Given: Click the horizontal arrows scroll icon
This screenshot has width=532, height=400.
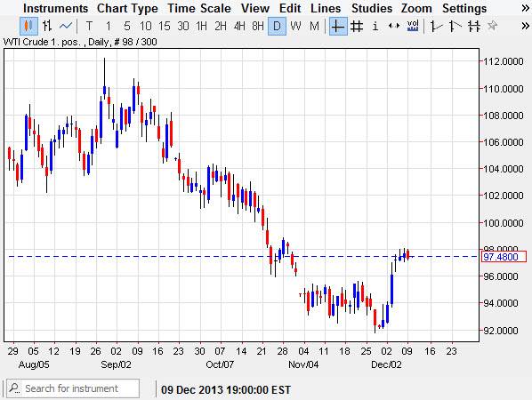Looking at the screenshot, I should coord(393,26).
